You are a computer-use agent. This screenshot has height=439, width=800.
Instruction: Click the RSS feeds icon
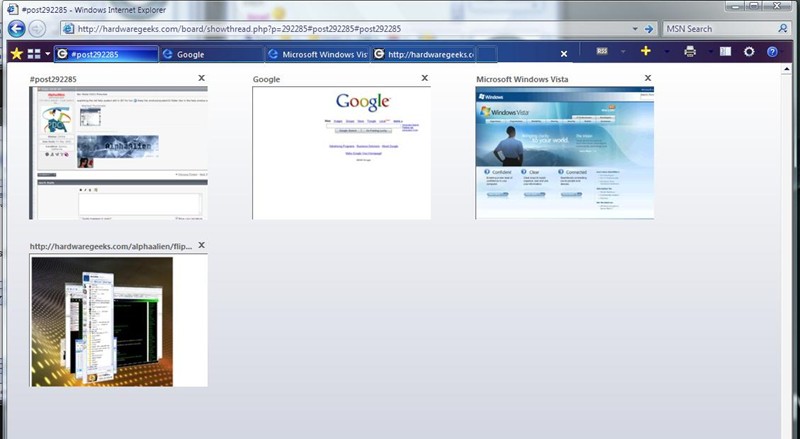(602, 51)
